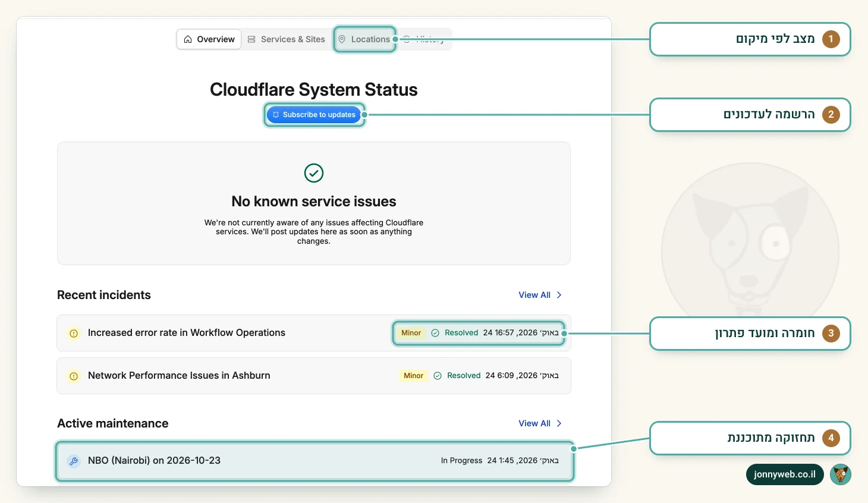Open NBO (Nairobi) maintenance entry
Image resolution: width=868 pixels, height=503 pixels.
(x=314, y=461)
